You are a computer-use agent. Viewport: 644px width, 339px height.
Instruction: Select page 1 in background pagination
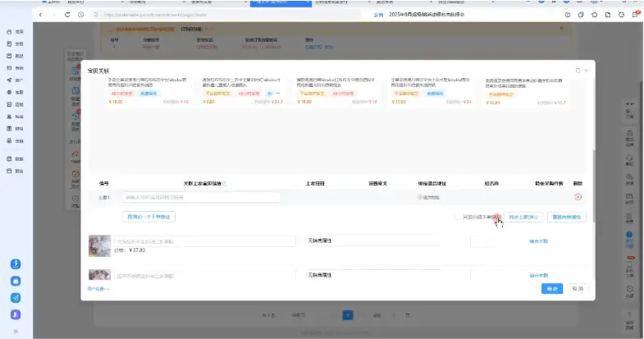point(348,315)
